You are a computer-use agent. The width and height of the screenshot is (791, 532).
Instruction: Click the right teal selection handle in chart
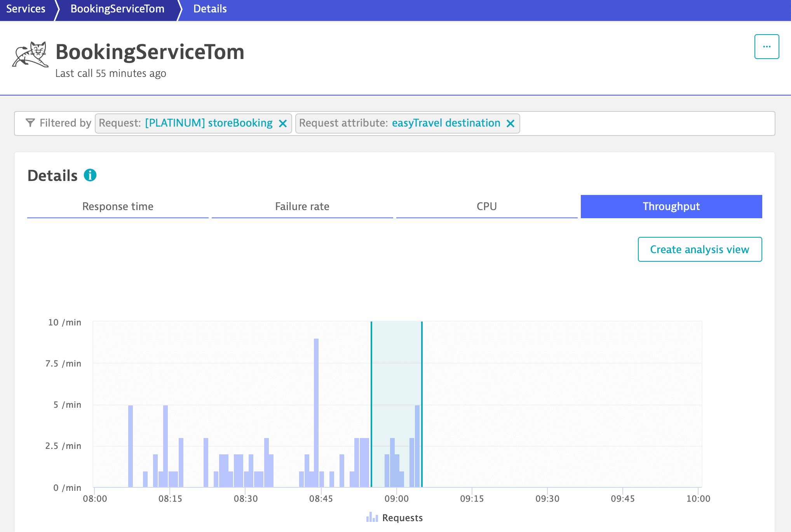[x=422, y=404]
